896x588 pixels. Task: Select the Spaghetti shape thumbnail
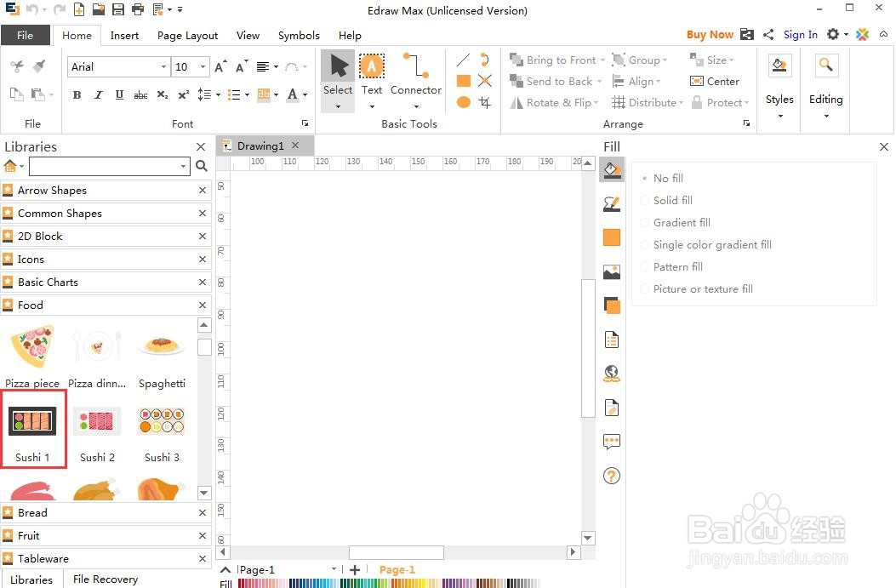tap(163, 357)
